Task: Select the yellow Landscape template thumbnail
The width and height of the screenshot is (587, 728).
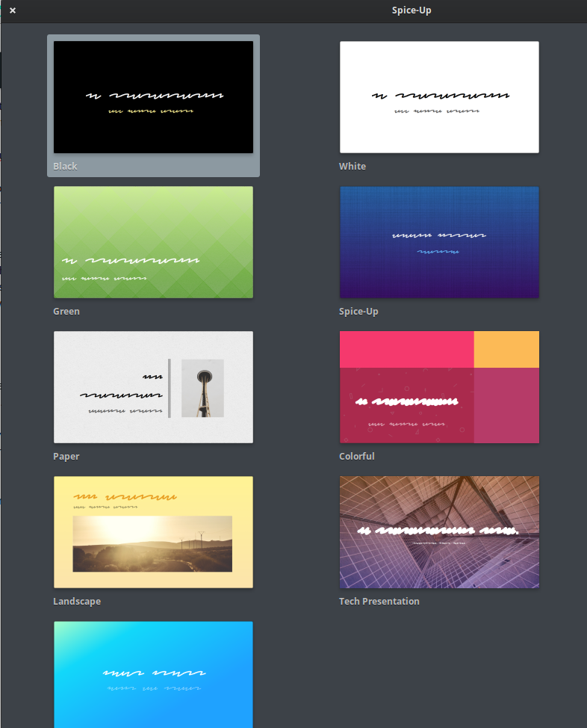Action: (x=153, y=531)
